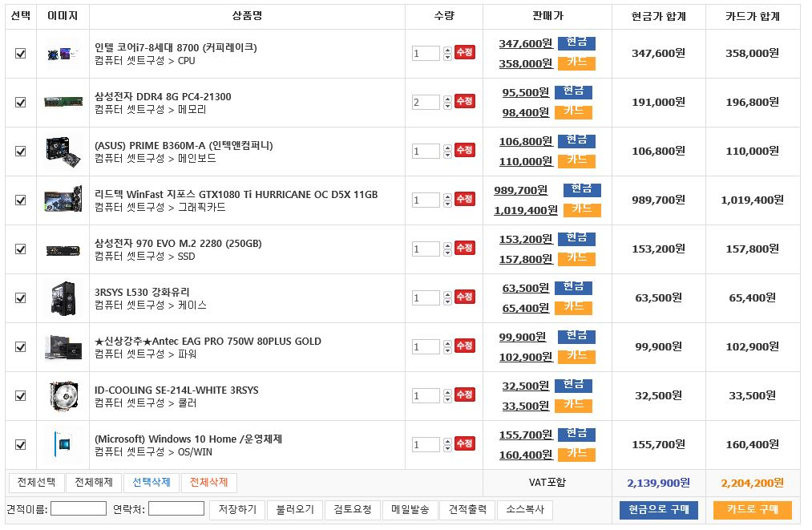Click the blue 현금으로 구매 button

659,510
